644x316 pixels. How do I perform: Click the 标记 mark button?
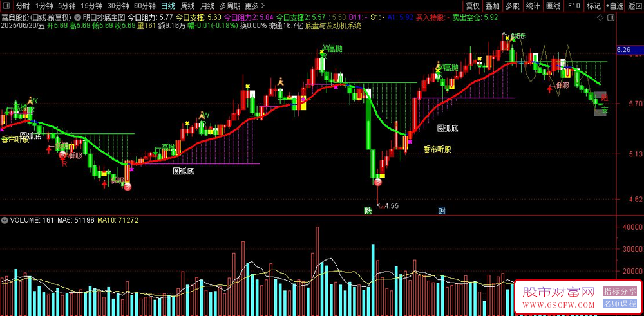594,6
